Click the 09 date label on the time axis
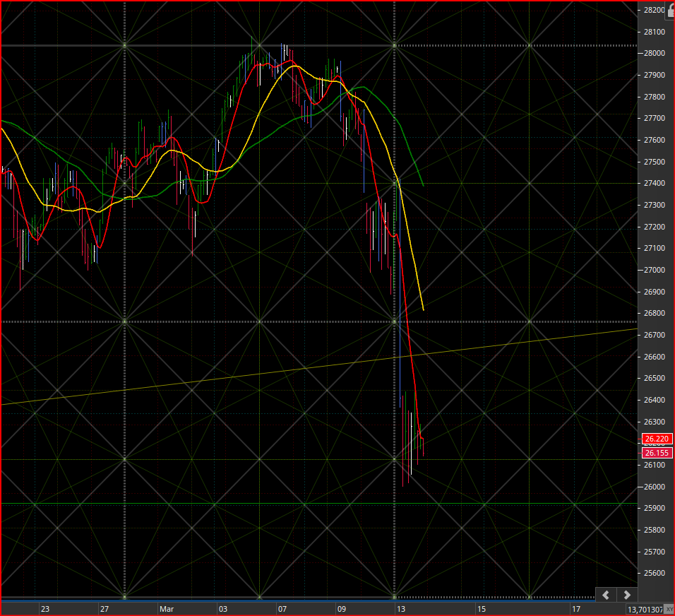This screenshot has width=675, height=616. [342, 609]
